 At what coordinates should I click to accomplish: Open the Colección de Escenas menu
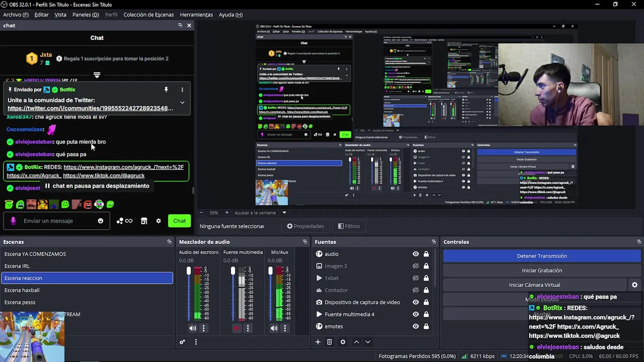148,15
